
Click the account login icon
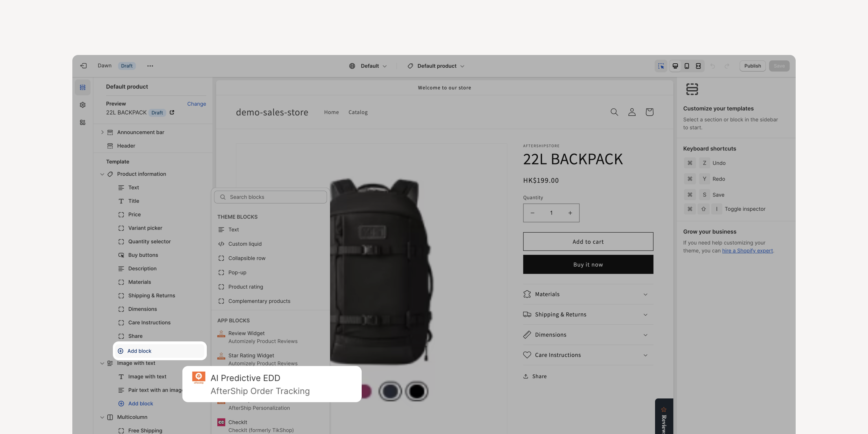click(x=632, y=112)
